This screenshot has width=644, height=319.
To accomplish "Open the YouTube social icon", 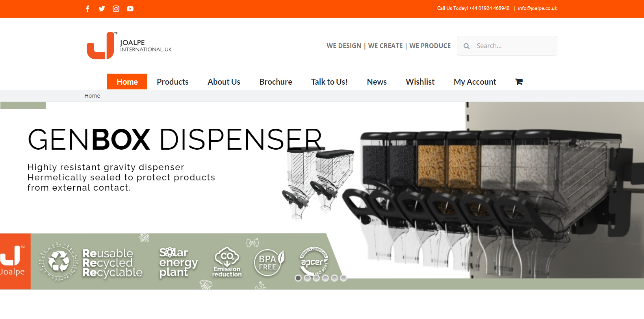I will pyautogui.click(x=130, y=9).
